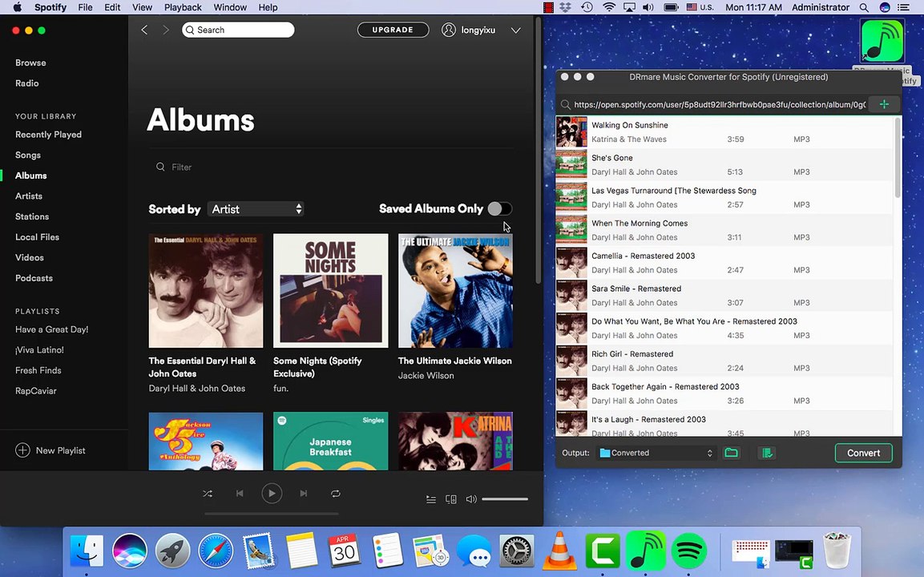Skip to next track in Spotify
Screen dimensions: 924x577
(x=304, y=494)
